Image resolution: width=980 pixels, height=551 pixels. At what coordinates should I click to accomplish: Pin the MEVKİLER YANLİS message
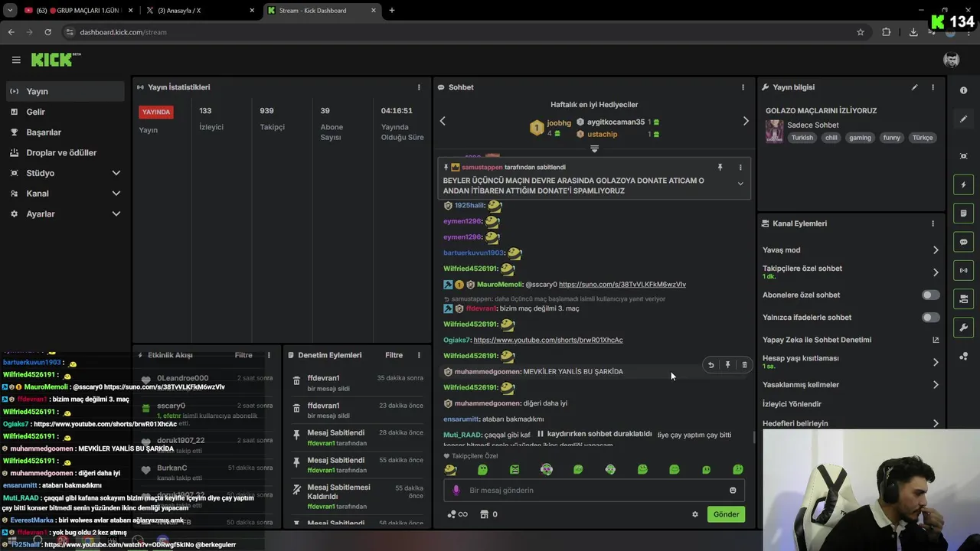[727, 365]
